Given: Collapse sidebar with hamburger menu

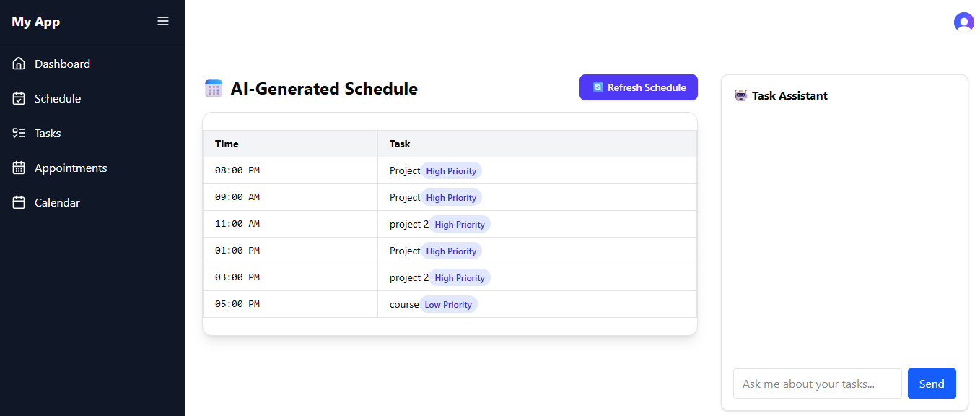Looking at the screenshot, I should [163, 21].
